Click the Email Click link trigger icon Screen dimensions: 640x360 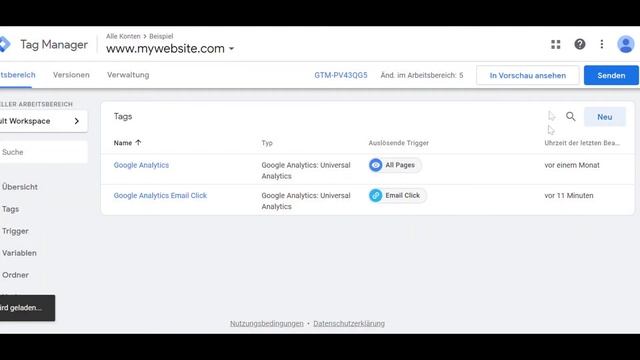click(x=376, y=196)
